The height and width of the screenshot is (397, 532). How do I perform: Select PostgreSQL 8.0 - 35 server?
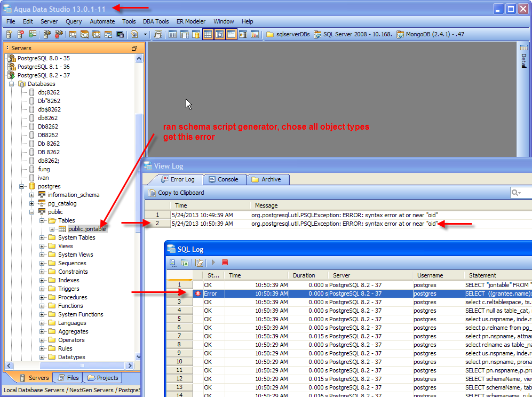43,58
